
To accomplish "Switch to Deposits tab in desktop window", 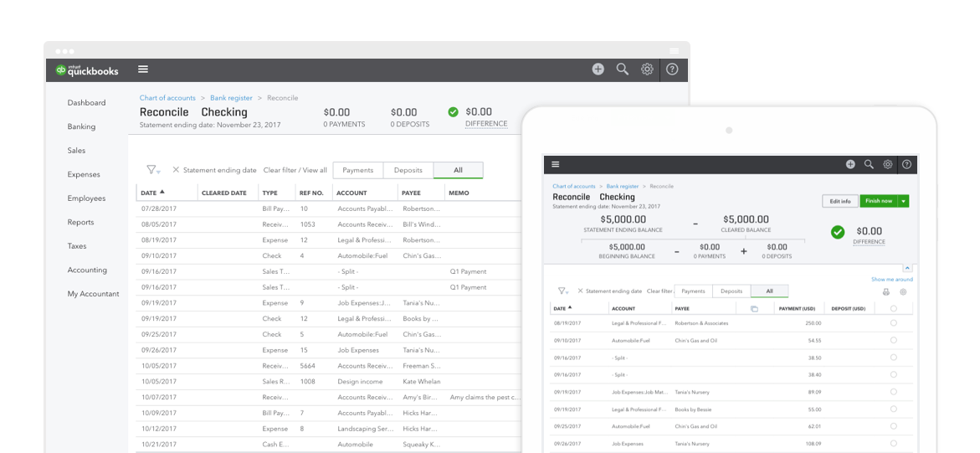I will (x=408, y=170).
